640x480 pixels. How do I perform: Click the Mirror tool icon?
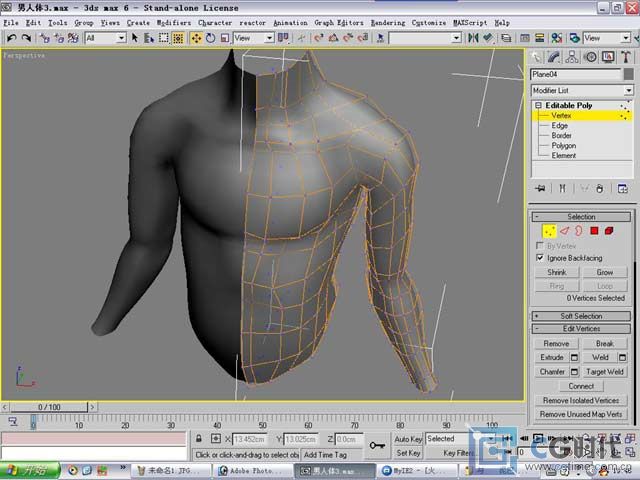coord(473,38)
